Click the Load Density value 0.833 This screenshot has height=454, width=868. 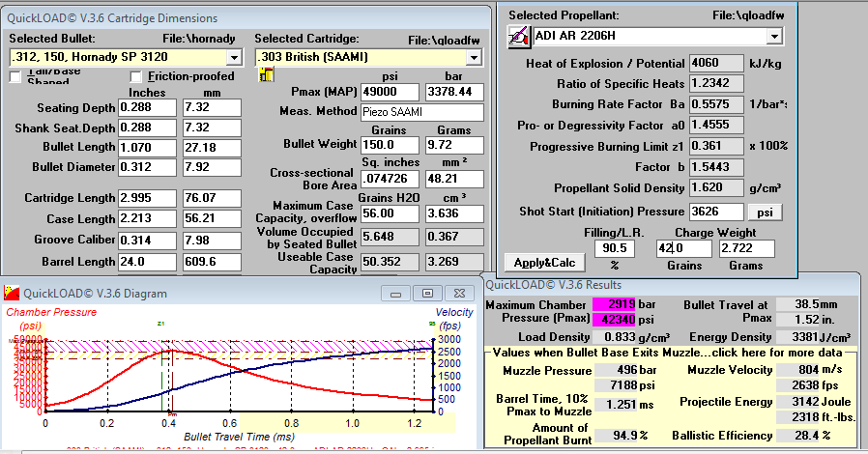click(615, 337)
